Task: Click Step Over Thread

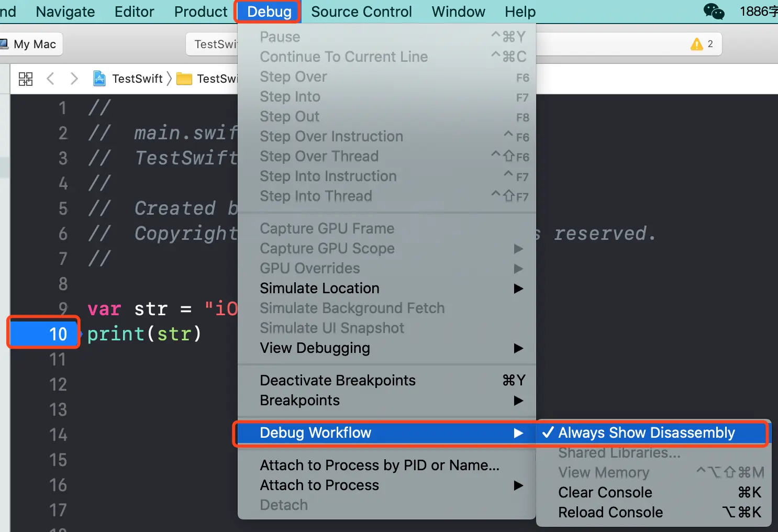Action: click(386, 157)
